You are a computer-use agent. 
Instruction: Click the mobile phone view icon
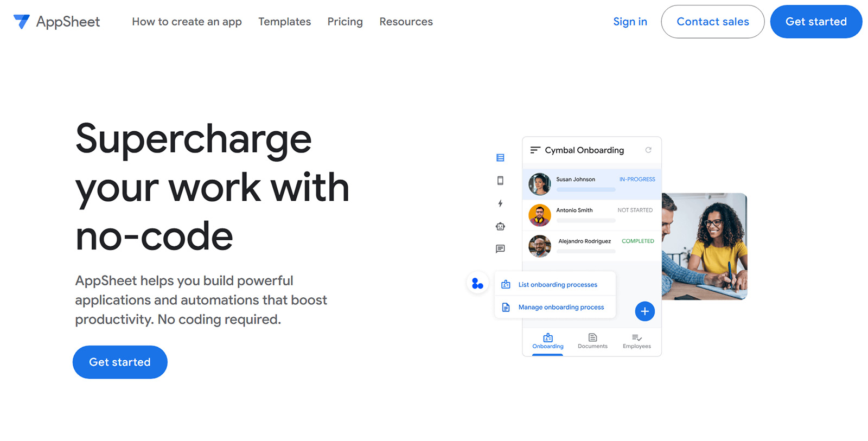pos(500,181)
